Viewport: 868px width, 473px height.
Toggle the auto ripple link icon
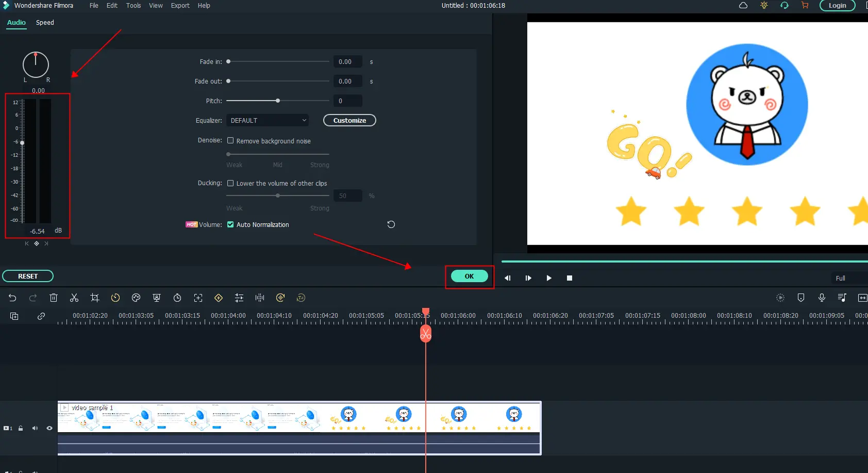tap(41, 316)
